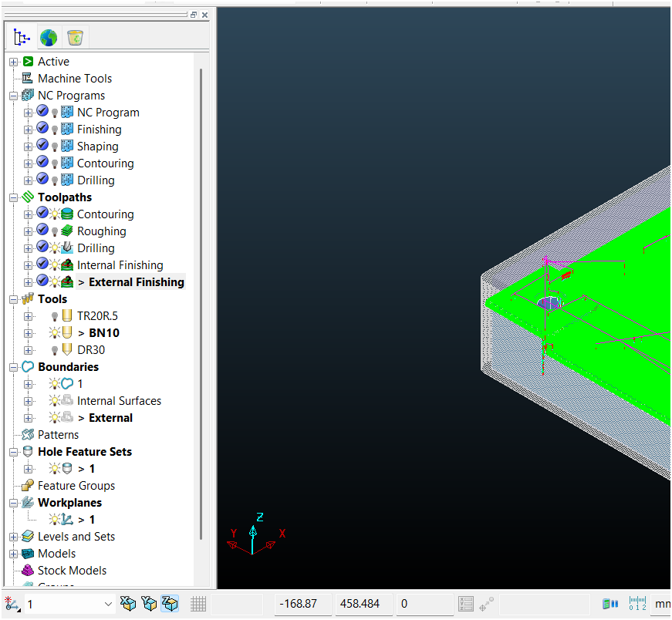Switch to the globe browser tab
Image resolution: width=672 pixels, height=620 pixels.
click(x=49, y=38)
